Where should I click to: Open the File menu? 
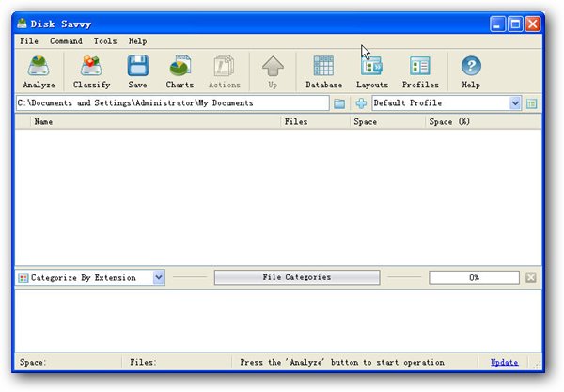coord(29,41)
